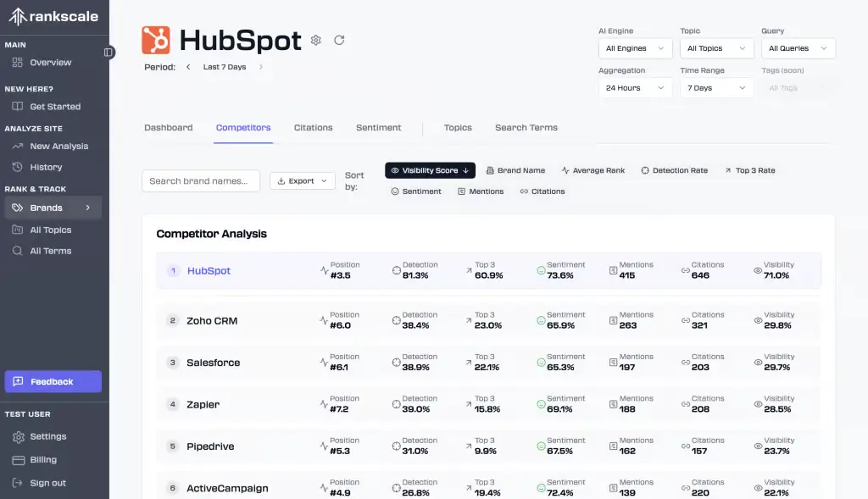Viewport: 868px width, 499px height.
Task: Switch to the Search Terms tab
Action: coord(526,128)
